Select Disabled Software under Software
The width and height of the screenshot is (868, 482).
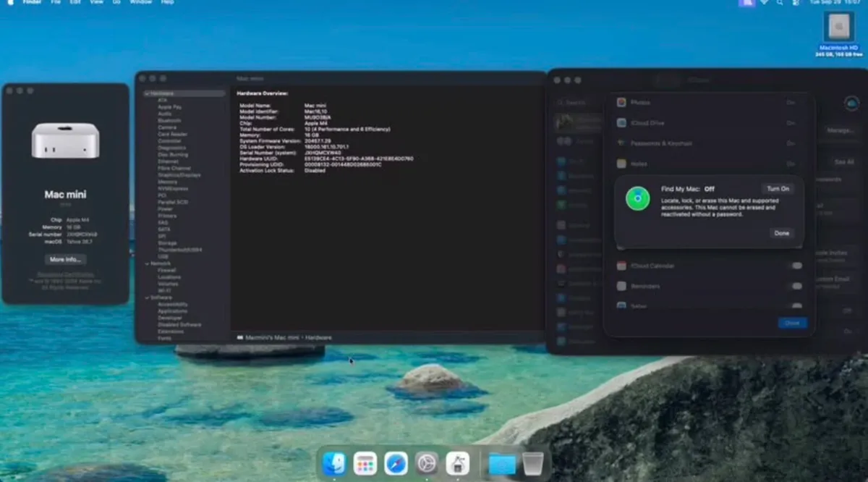coord(179,324)
